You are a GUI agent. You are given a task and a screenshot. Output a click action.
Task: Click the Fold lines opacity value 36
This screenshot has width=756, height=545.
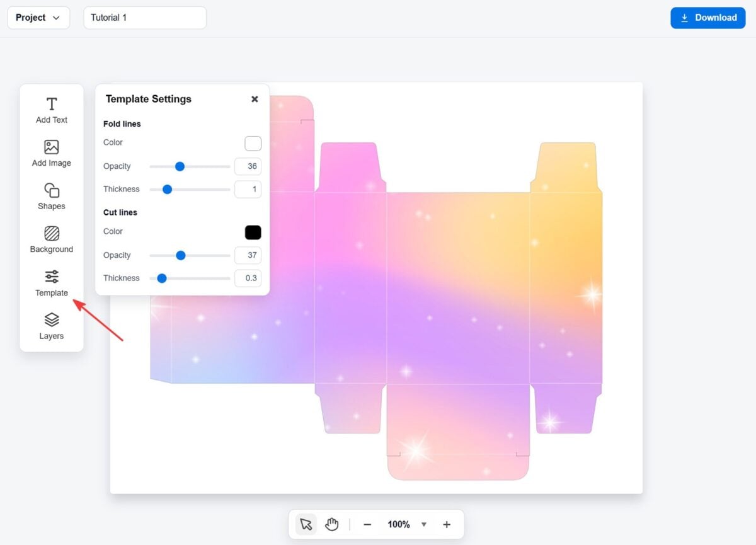pyautogui.click(x=248, y=166)
